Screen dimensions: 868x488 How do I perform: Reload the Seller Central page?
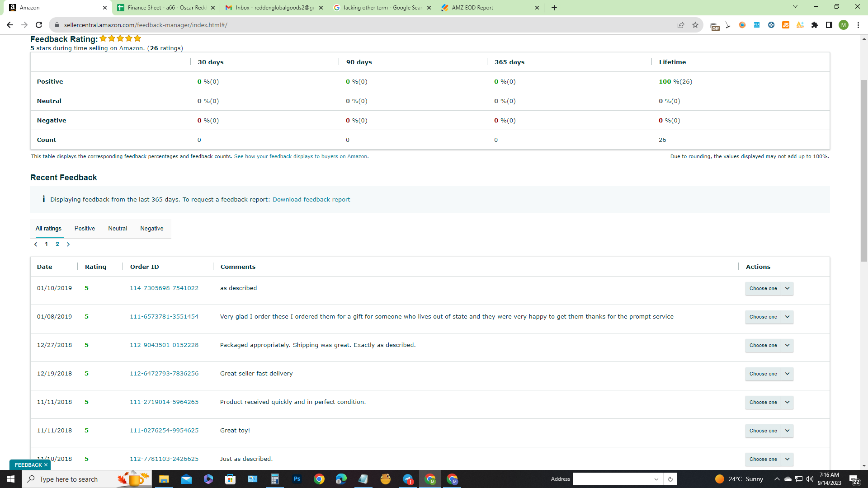coord(39,25)
